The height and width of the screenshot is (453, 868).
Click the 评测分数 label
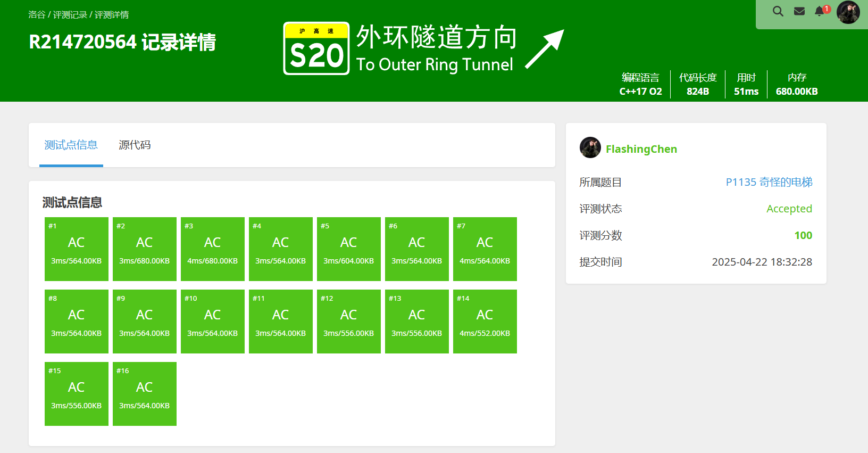[600, 235]
